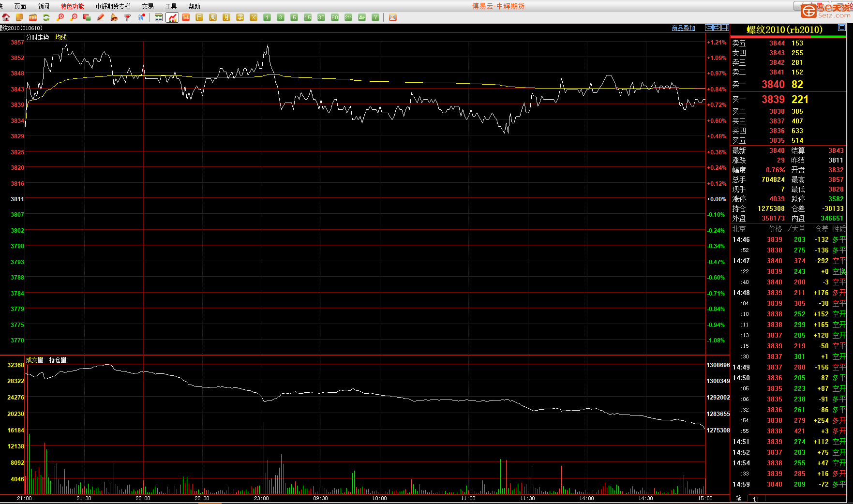
Task: Open the 交易 menu
Action: point(148,6)
